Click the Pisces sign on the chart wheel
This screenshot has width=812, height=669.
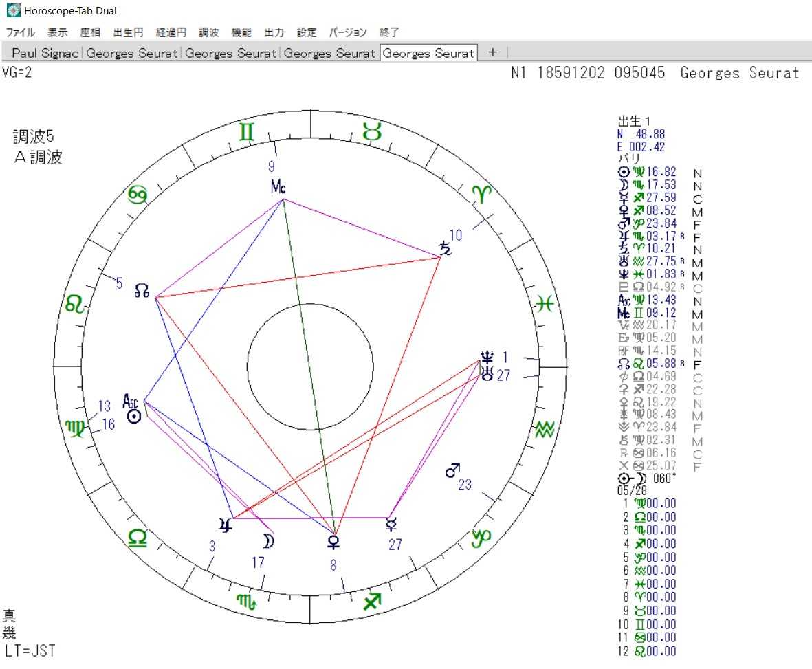pyautogui.click(x=545, y=303)
